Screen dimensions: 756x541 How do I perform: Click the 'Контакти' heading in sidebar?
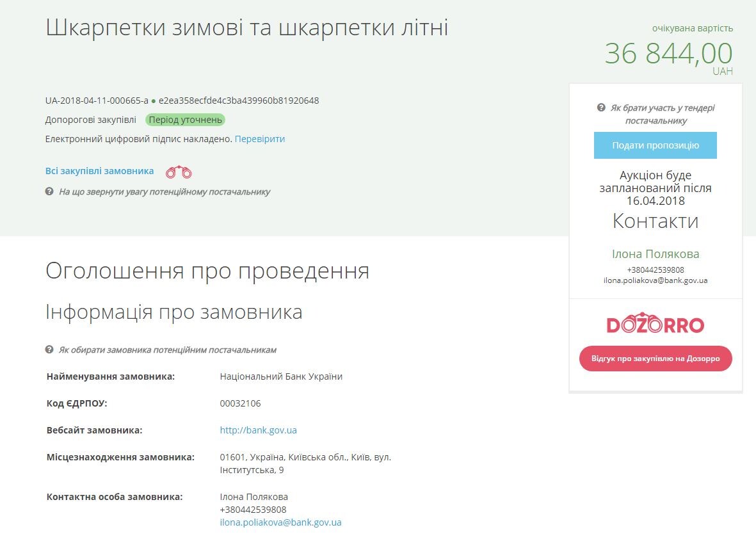tap(655, 222)
